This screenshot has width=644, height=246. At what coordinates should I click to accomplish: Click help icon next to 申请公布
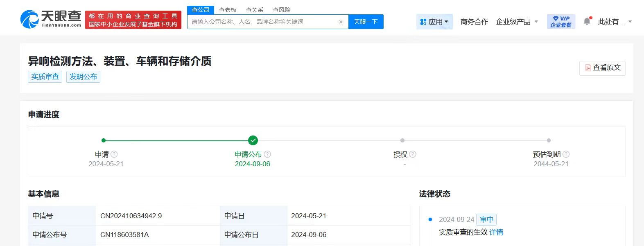point(267,154)
